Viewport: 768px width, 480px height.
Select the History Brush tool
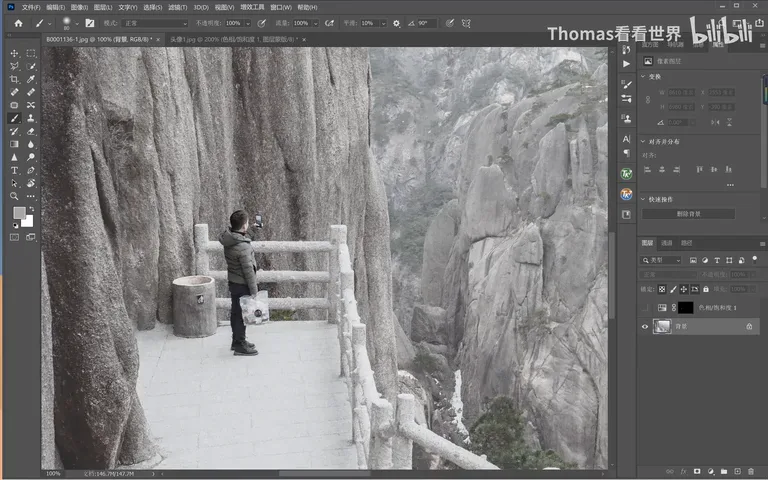point(14,131)
